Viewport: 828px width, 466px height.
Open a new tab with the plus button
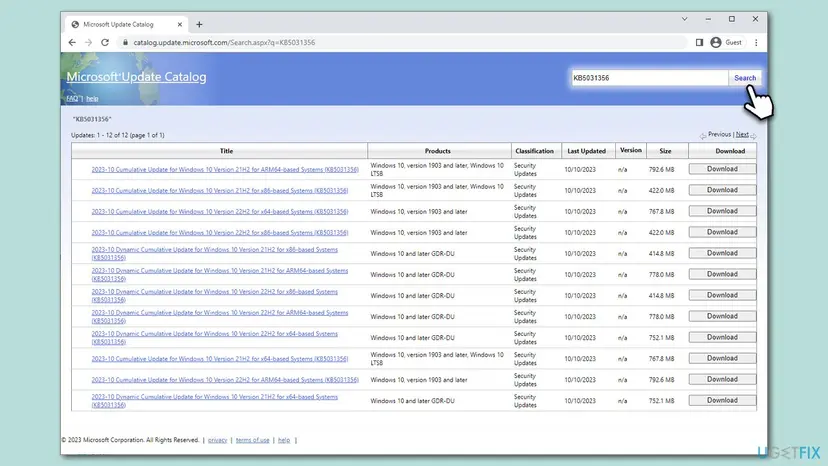[199, 24]
